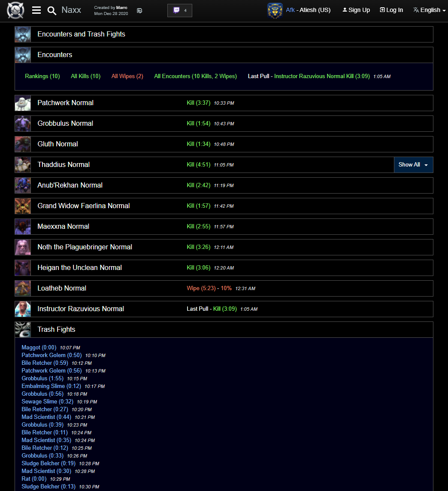Open trash fight Grobbulus (1:55)
This screenshot has width=448, height=491.
(x=42, y=378)
